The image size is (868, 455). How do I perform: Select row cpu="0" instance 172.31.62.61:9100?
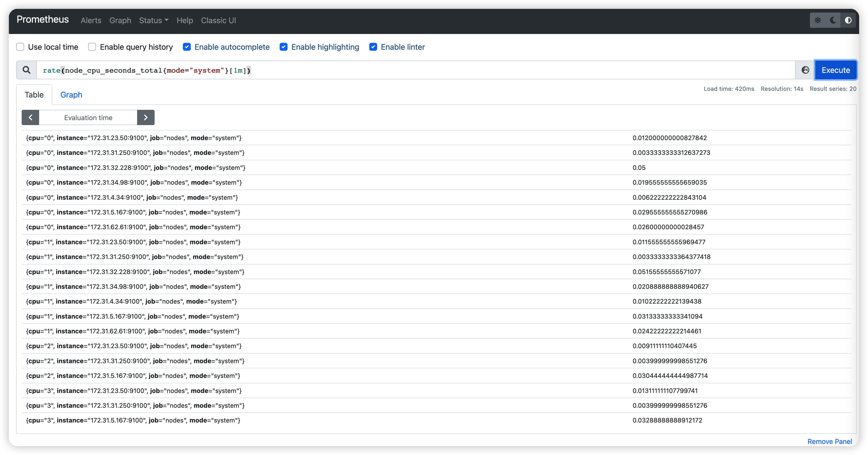pos(436,227)
